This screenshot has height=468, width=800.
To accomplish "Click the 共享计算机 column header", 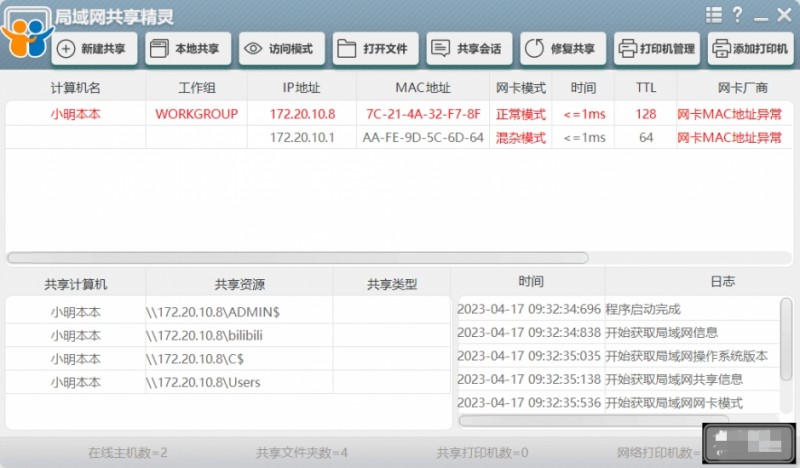I will [x=76, y=284].
